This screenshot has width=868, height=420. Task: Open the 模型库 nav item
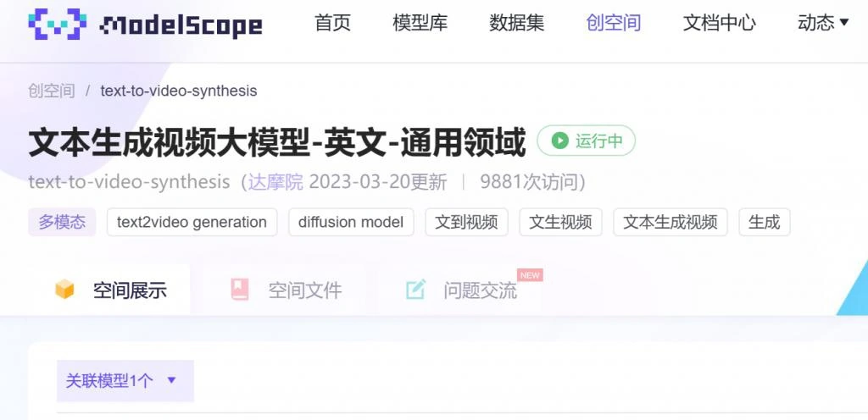tap(420, 23)
